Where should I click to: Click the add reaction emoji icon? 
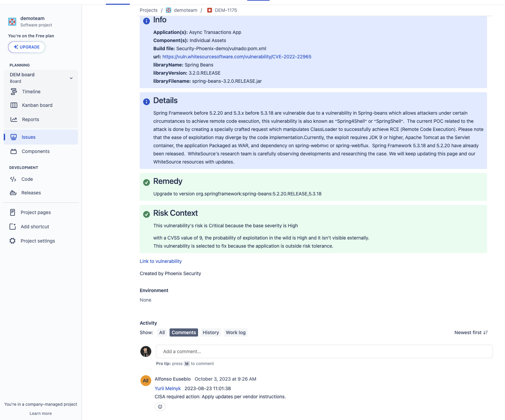pos(160,407)
